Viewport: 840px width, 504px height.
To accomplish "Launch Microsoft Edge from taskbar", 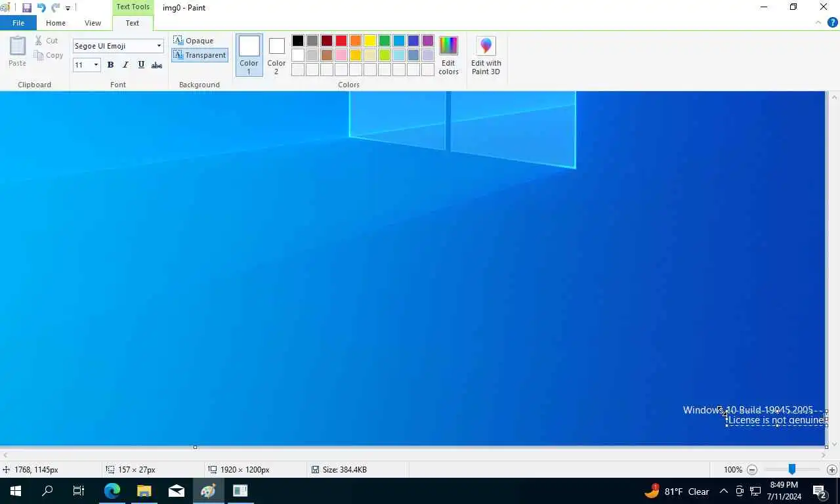I will coord(112,491).
